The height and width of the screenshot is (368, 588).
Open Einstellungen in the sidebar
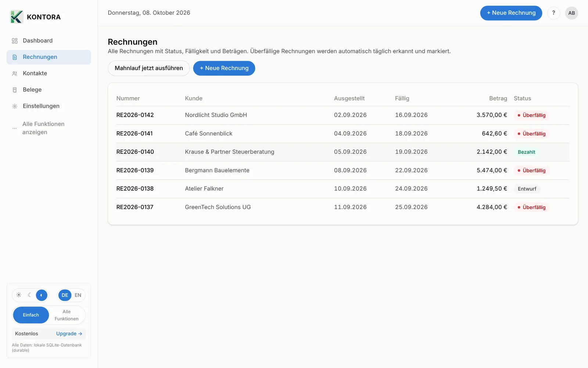[x=49, y=106]
